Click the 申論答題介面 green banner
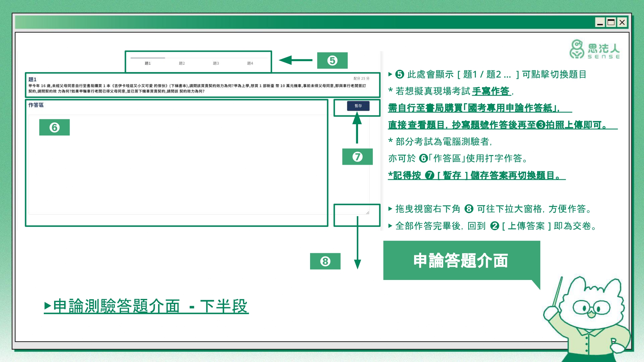Screen dimensions: 644x362 point(461,260)
